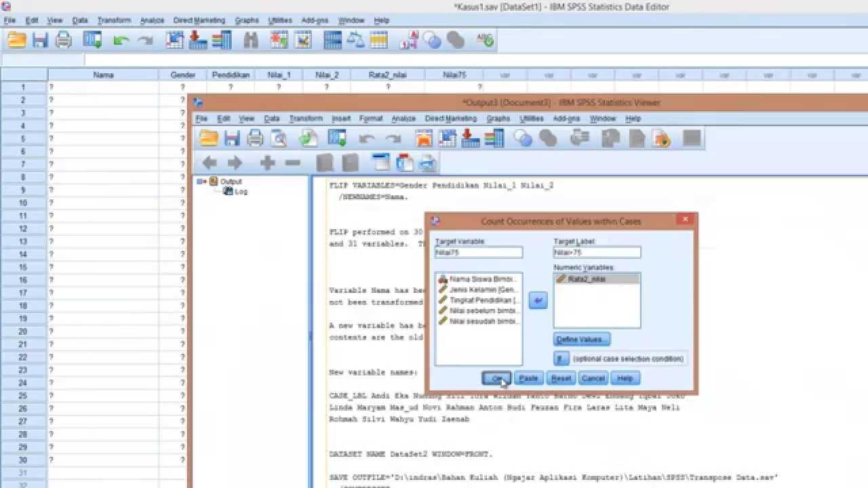Screen dimensions: 868x488
Task: Select Log item in Viewer outline
Action: point(241,192)
